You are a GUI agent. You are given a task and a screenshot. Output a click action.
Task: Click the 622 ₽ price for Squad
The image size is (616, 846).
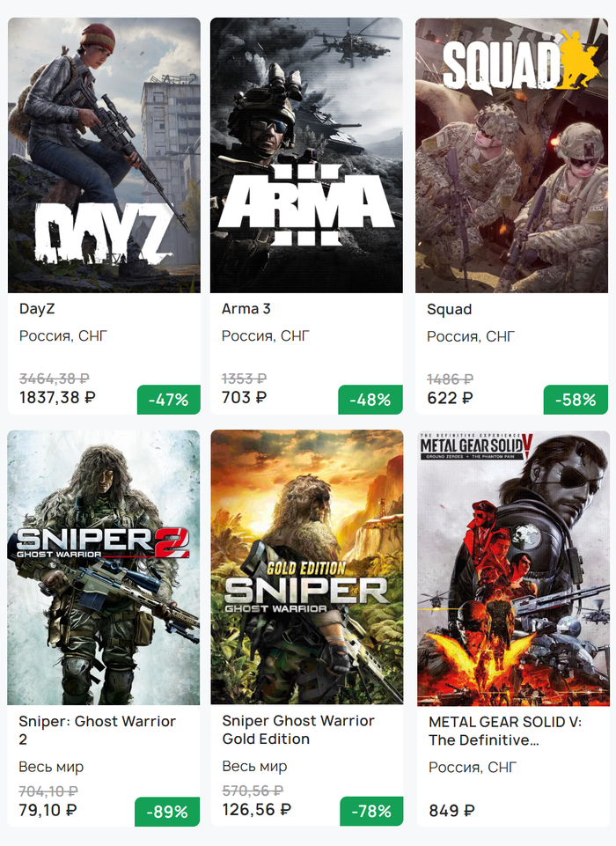(x=450, y=398)
